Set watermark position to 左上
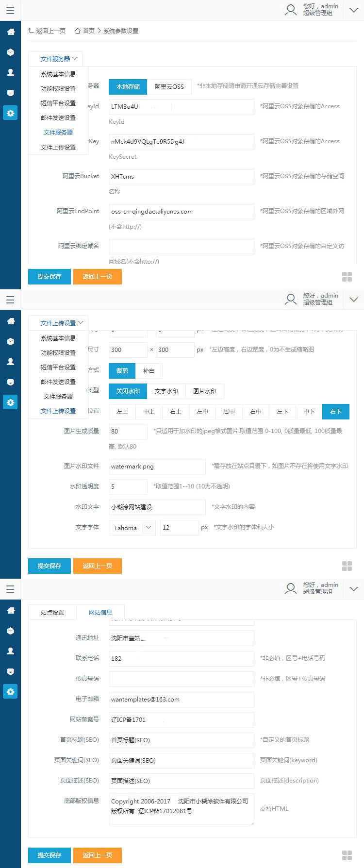364x868 pixels. 122,411
